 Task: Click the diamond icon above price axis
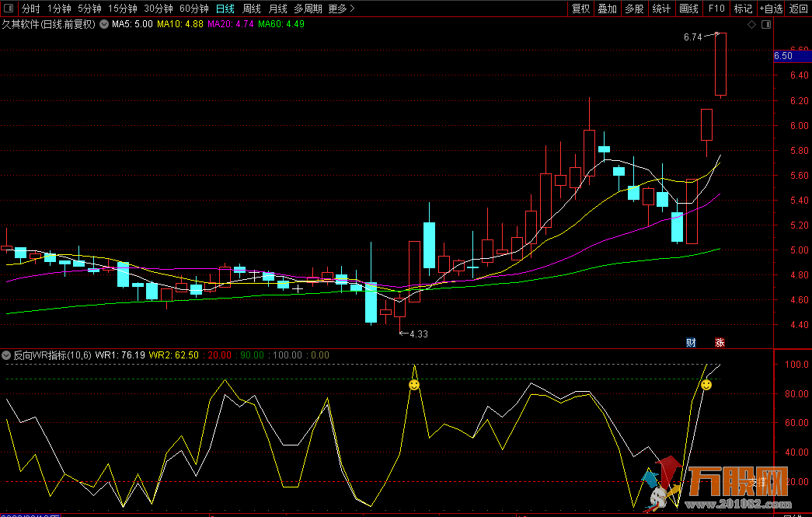[x=752, y=24]
